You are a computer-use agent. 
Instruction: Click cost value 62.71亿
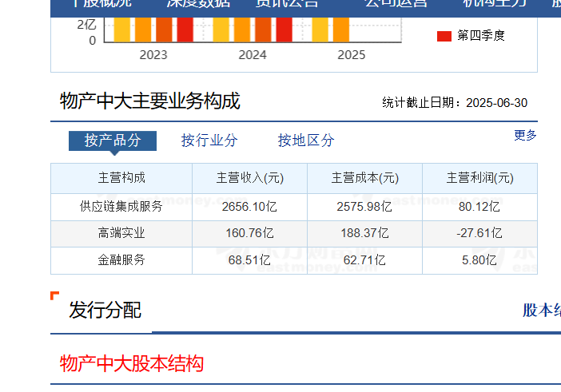[364, 260]
